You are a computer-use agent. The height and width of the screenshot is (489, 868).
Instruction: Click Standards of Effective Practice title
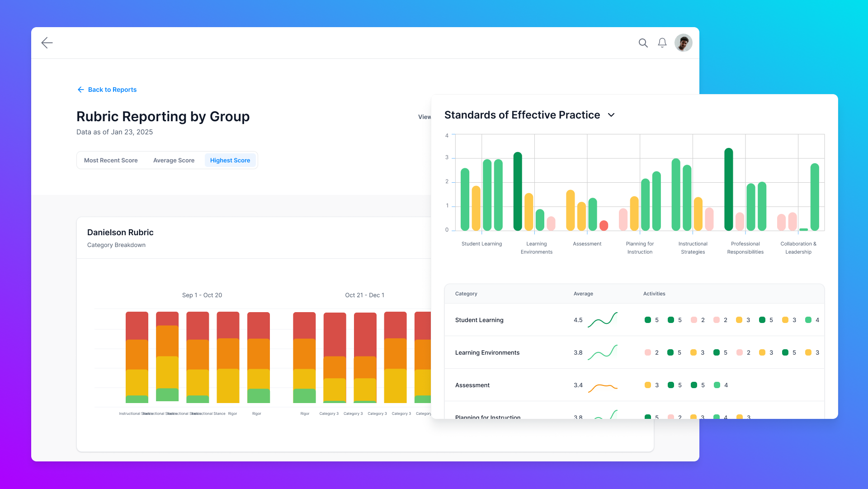tap(522, 115)
